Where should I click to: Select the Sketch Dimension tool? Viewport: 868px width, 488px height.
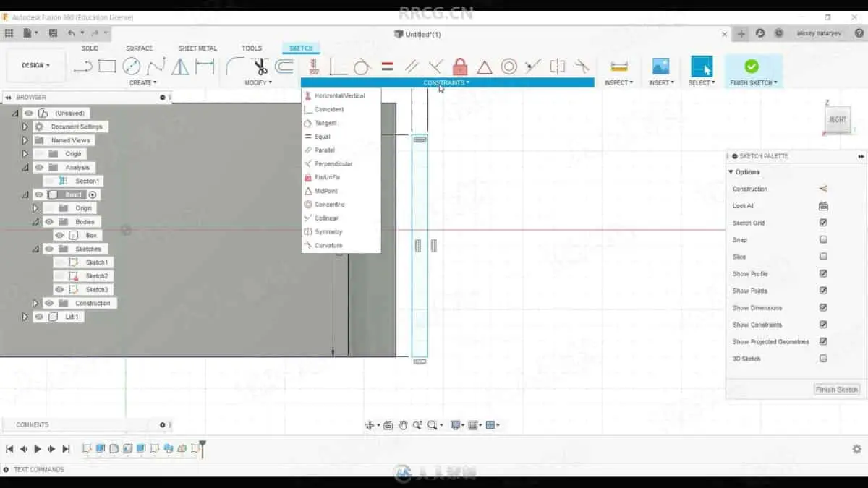pos(205,67)
